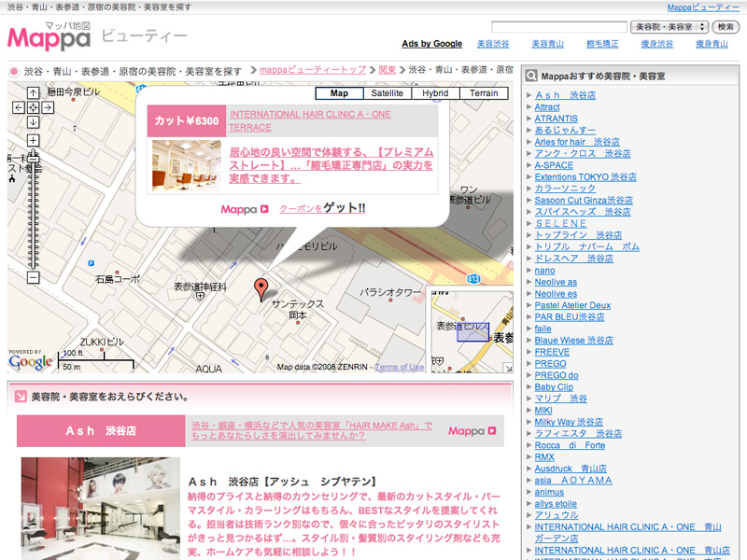Click the search text field
The image size is (747, 560).
pos(559,27)
